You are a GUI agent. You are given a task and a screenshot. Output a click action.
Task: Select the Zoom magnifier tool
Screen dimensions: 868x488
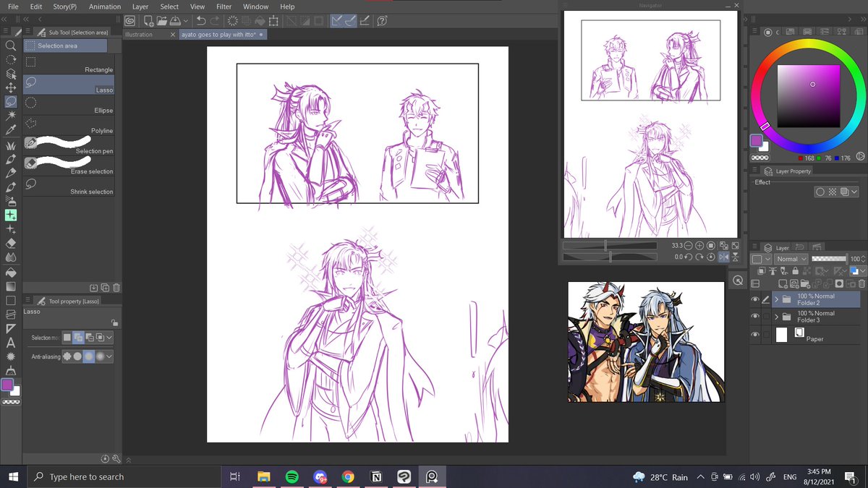(11, 45)
